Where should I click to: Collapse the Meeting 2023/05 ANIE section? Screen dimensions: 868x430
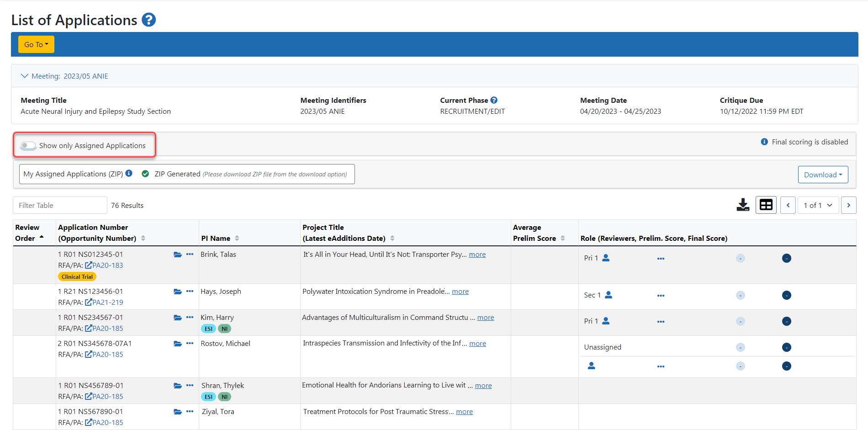pos(25,76)
